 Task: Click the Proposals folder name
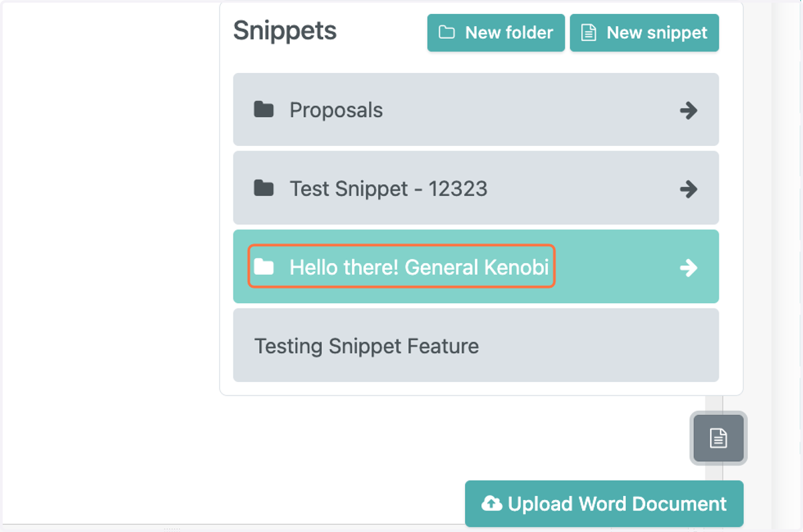click(x=336, y=110)
